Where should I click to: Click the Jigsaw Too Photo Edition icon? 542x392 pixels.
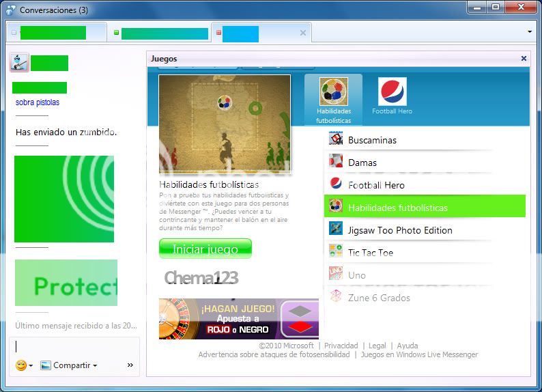coord(336,228)
